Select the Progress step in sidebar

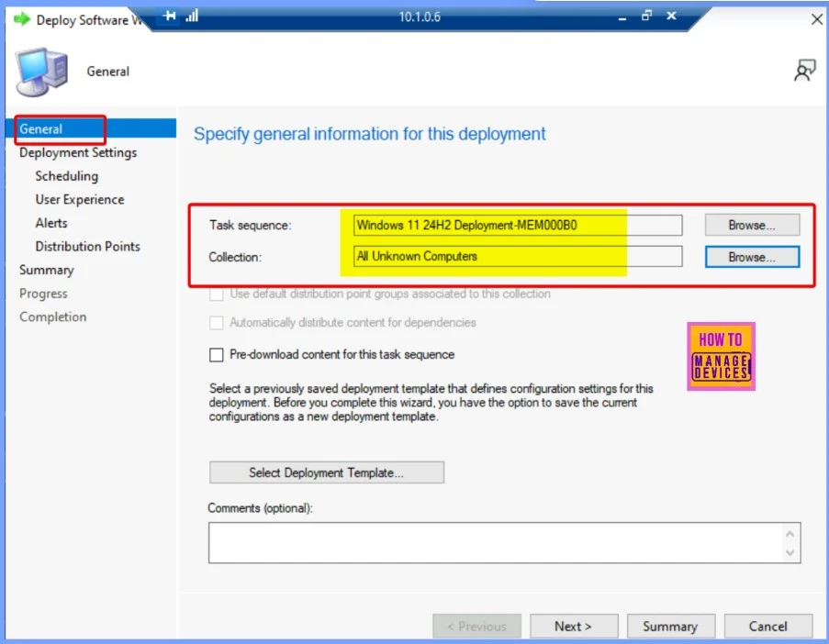pyautogui.click(x=43, y=294)
